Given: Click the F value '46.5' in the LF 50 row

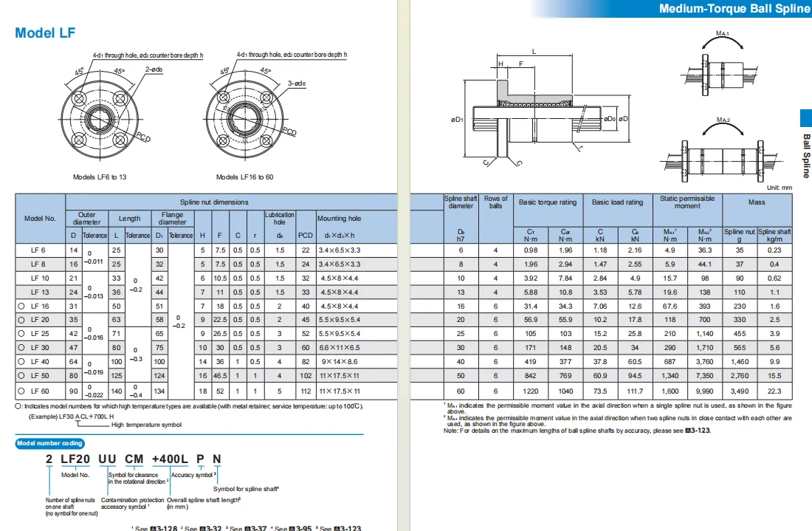Looking at the screenshot, I should point(220,376).
